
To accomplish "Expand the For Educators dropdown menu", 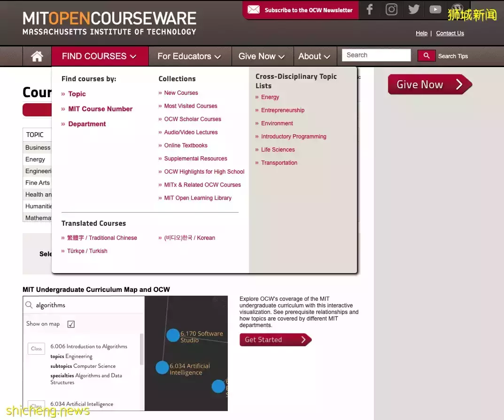I will click(189, 56).
